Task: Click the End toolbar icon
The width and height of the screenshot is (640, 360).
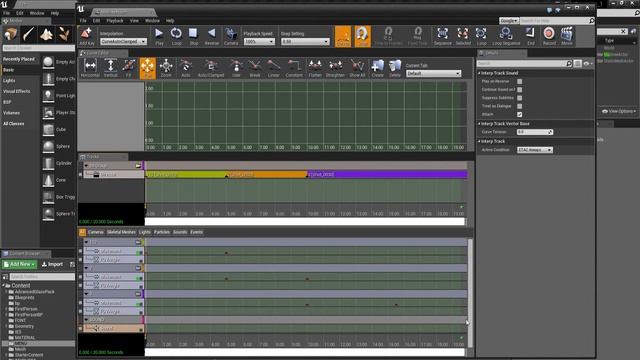Action: [x=531, y=36]
